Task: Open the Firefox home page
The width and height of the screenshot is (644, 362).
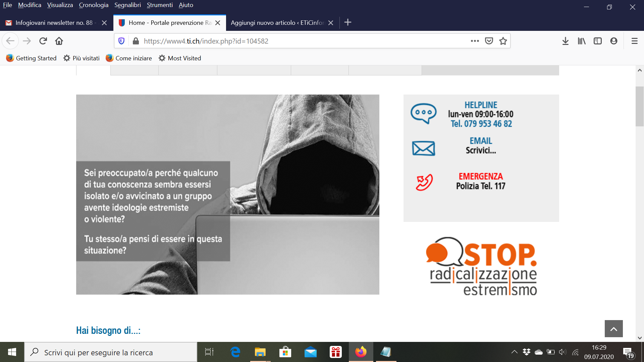Action: 59,41
